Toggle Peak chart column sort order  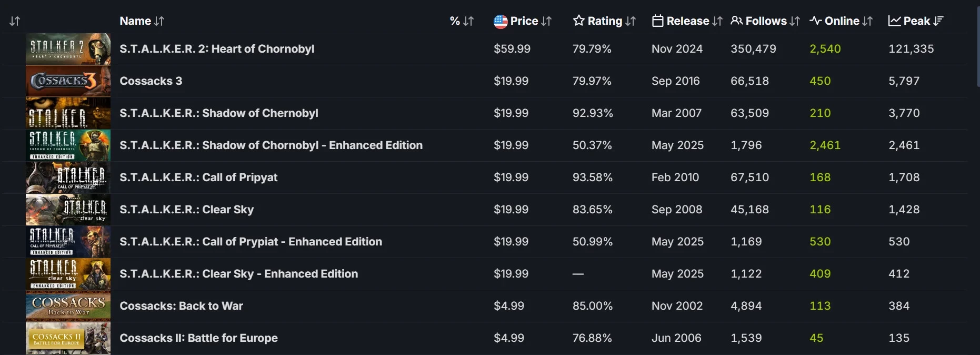point(916,21)
